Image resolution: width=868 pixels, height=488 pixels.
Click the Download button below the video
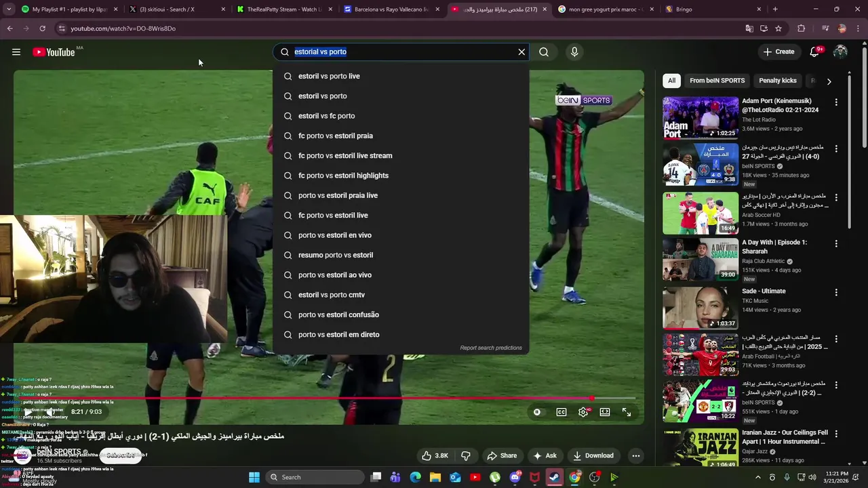(593, 456)
